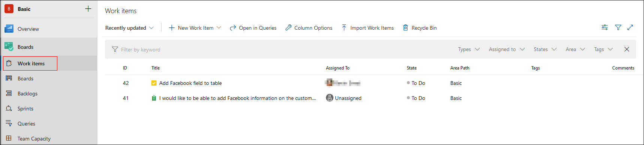Sort by the Title column header

[x=155, y=68]
